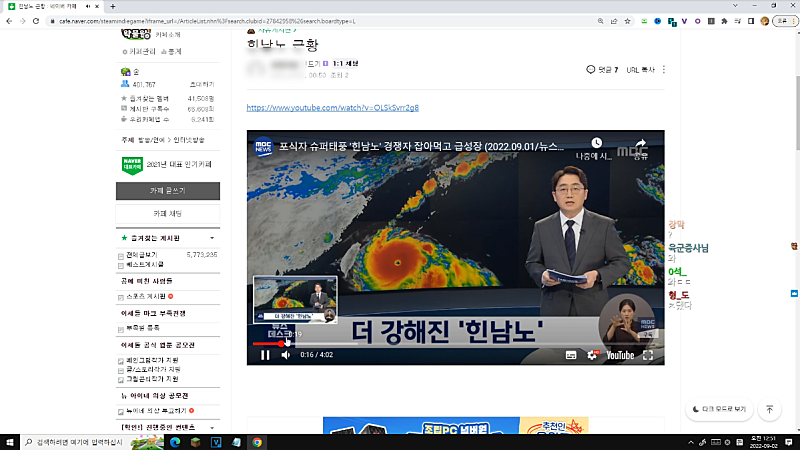This screenshot has height=450, width=800.
Task: Click the invite members link
Action: pyautogui.click(x=202, y=84)
